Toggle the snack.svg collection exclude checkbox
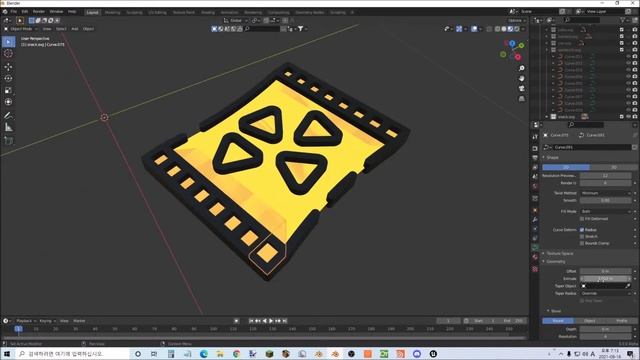This screenshot has width=640, height=360. click(x=622, y=117)
